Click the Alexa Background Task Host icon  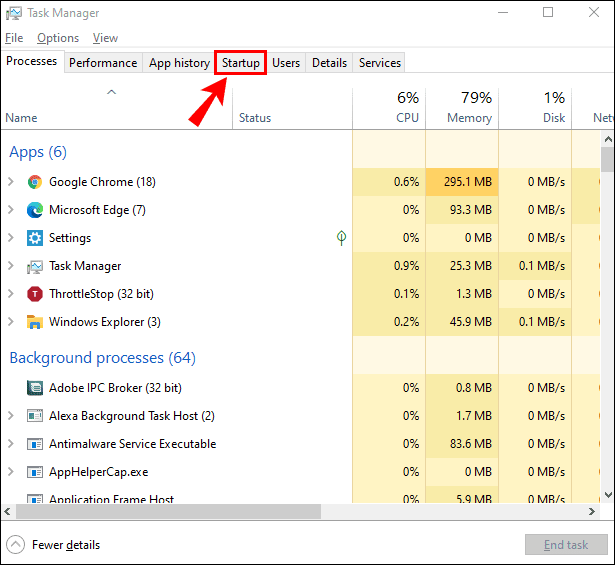[35, 416]
